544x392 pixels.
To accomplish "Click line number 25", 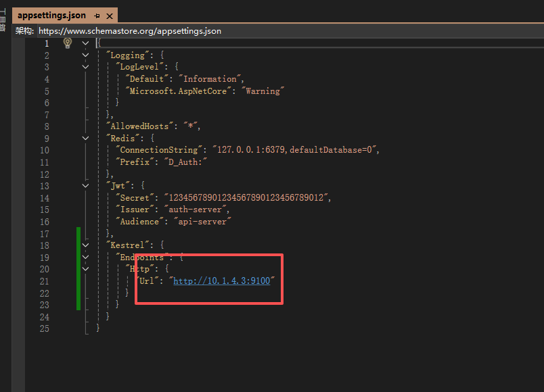I will click(x=45, y=328).
